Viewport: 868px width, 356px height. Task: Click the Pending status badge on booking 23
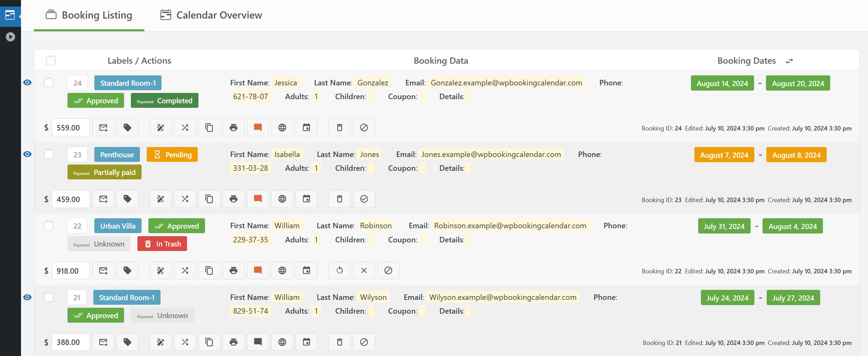172,154
